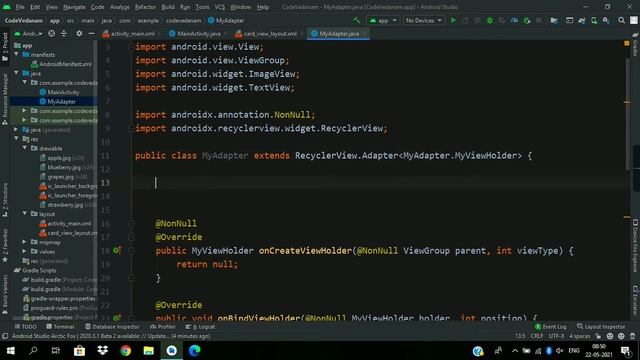Select AndroidManifest.xml in project tree
The width and height of the screenshot is (640, 360).
[61, 64]
